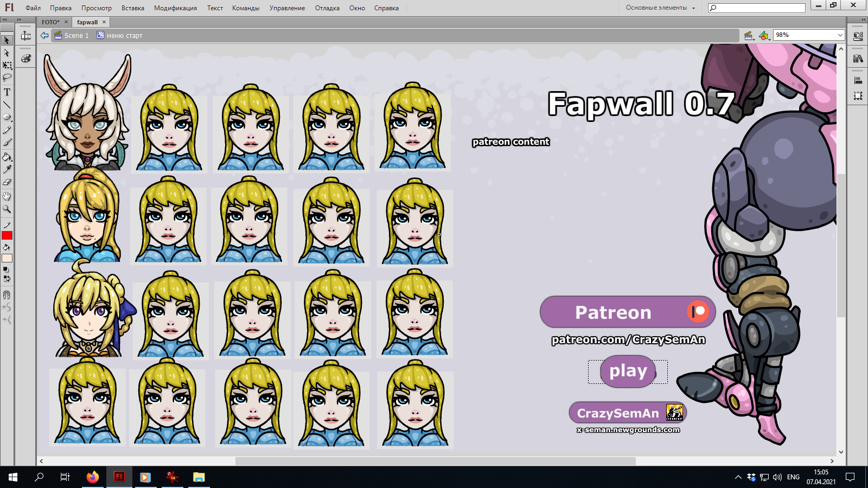This screenshot has width=868, height=488.
Task: Open the Просмотр menu
Action: (x=97, y=8)
